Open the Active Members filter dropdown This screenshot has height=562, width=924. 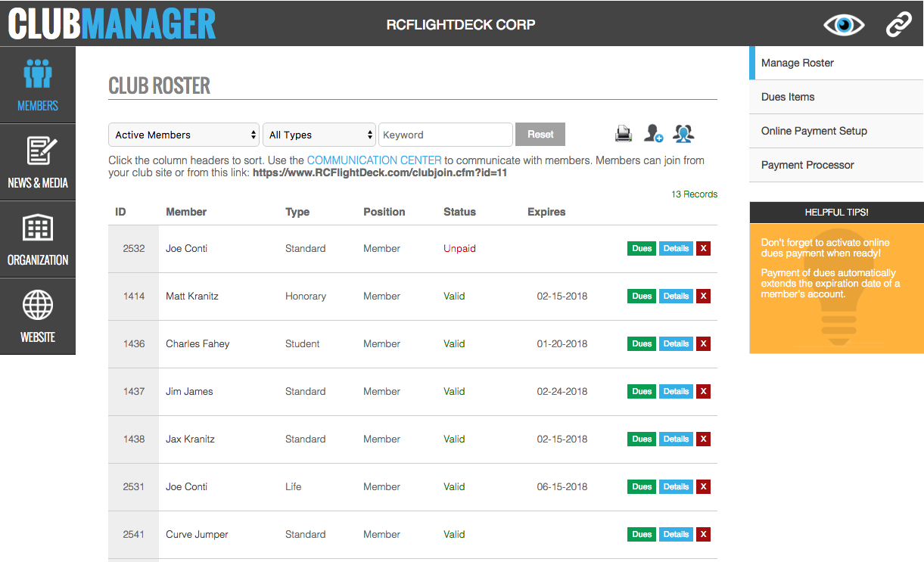[x=184, y=135]
